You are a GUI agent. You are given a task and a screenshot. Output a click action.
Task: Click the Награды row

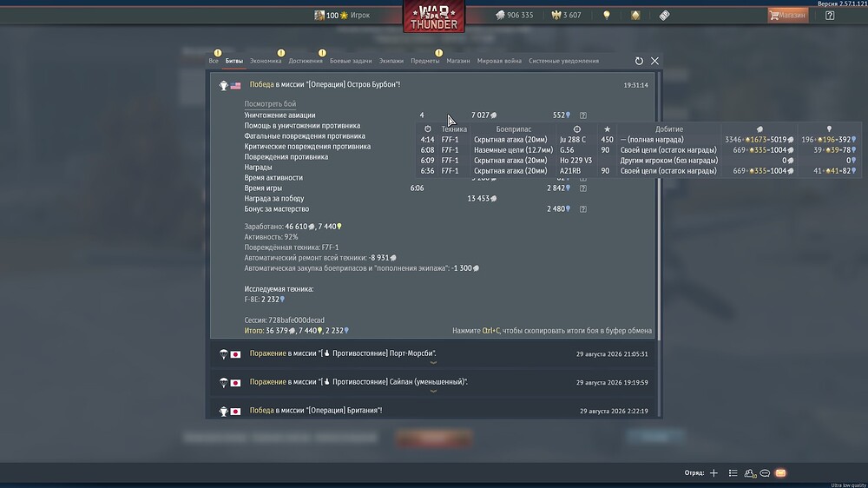pos(258,168)
